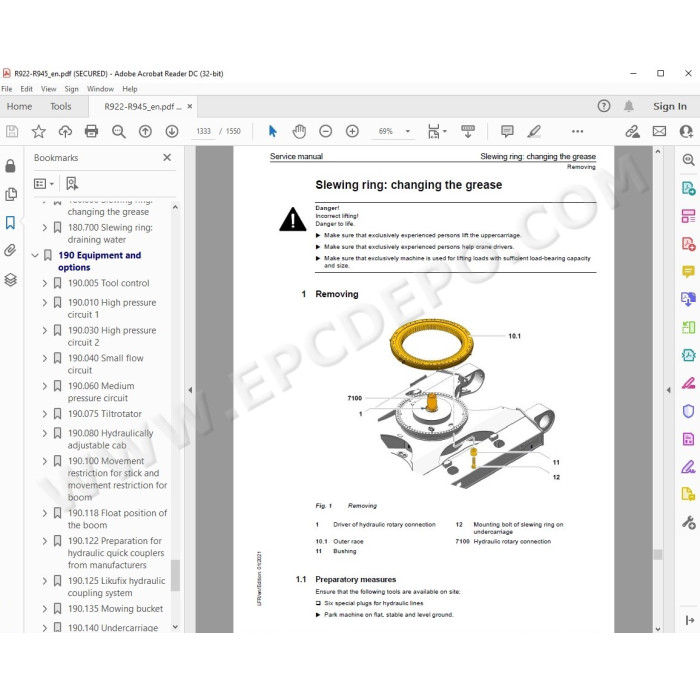Open right-pane search tool
Image resolution: width=700 pixels, height=700 pixels.
coord(688,159)
